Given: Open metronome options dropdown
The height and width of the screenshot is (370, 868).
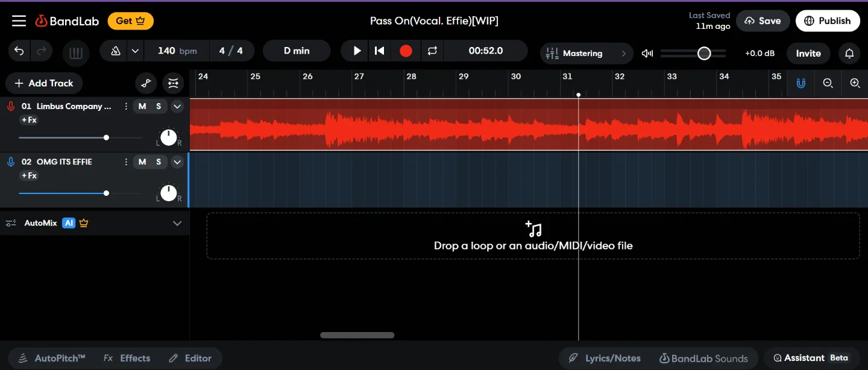Looking at the screenshot, I should [x=135, y=51].
